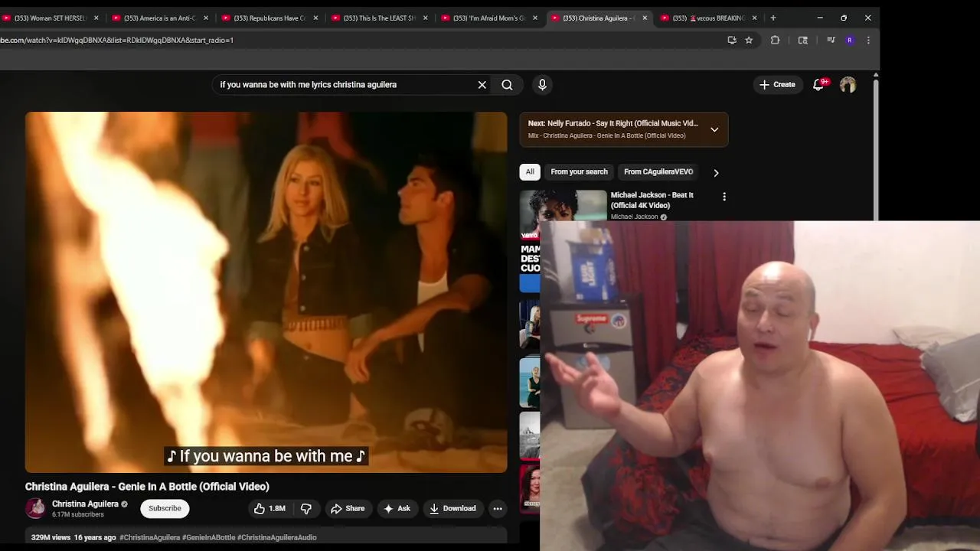
Task: Clear the YouTube search box text
Action: pyautogui.click(x=482, y=85)
